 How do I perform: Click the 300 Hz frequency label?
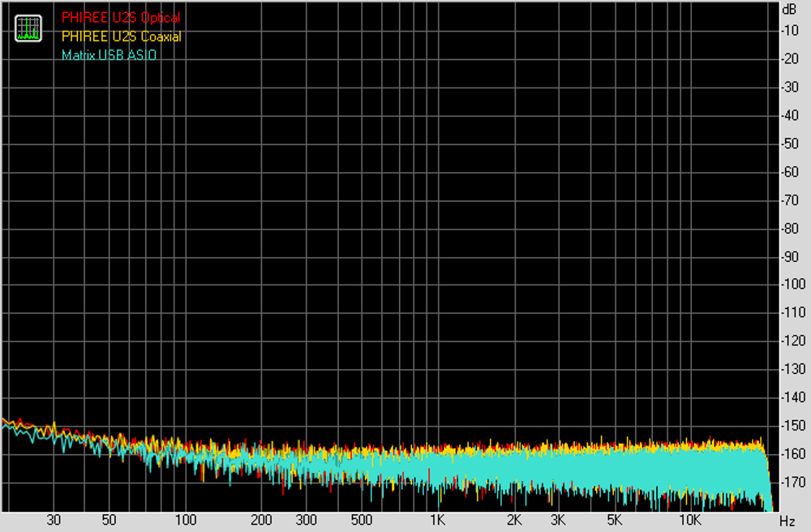click(307, 520)
